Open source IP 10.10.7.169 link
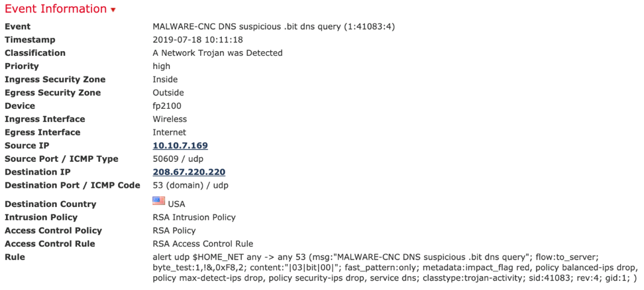Viewport: 644px width, 290px height. click(180, 146)
